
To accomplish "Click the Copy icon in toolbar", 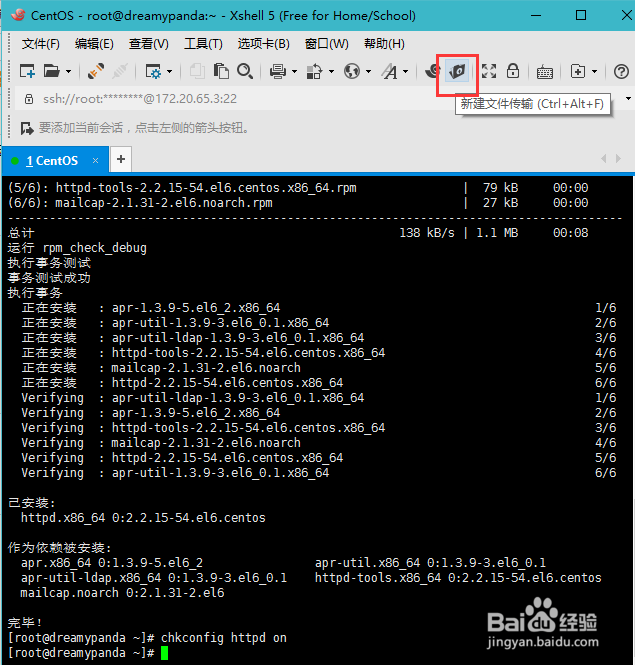I will [197, 71].
